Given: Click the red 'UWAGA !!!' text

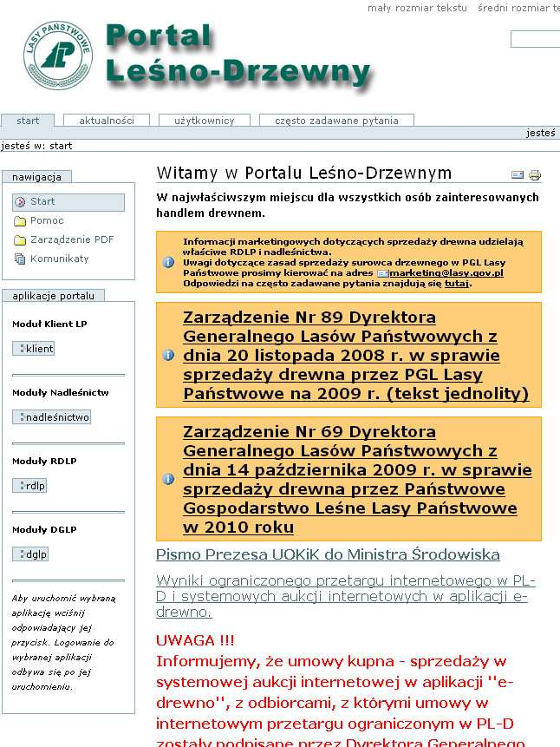Looking at the screenshot, I should (195, 640).
